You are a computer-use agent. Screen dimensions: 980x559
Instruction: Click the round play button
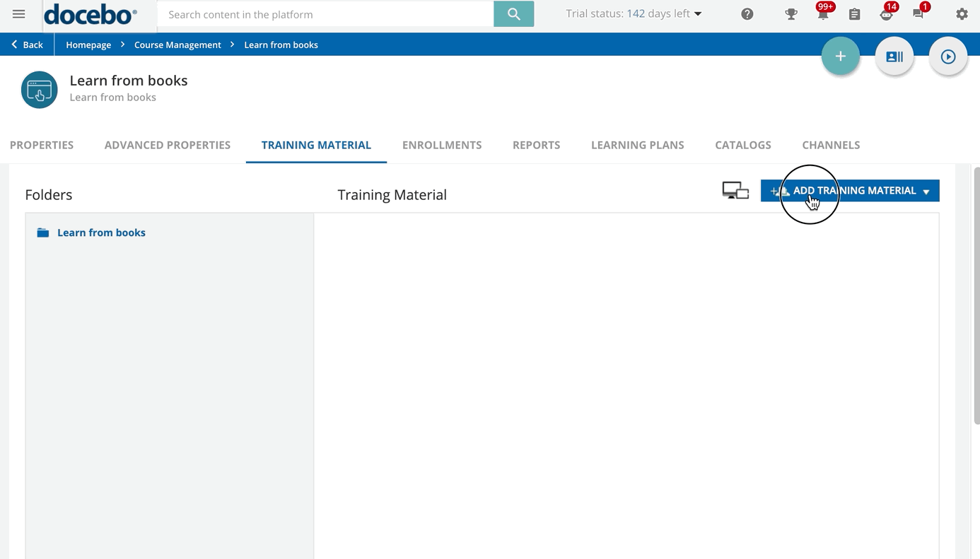click(x=947, y=57)
